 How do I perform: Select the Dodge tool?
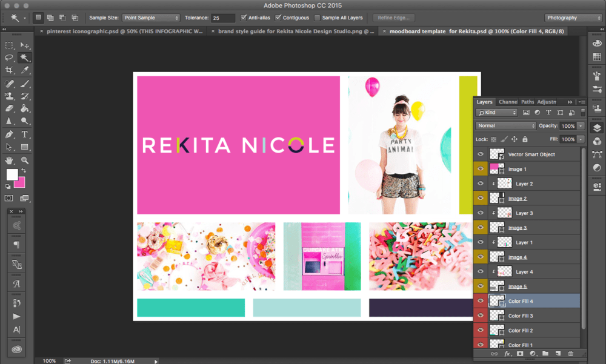(x=24, y=121)
